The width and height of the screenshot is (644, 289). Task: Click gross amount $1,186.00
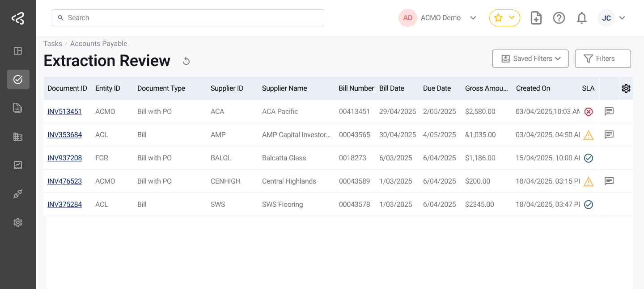(x=480, y=158)
